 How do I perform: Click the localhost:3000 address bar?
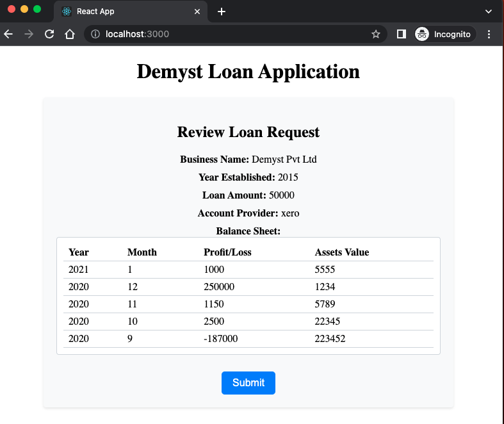click(237, 34)
